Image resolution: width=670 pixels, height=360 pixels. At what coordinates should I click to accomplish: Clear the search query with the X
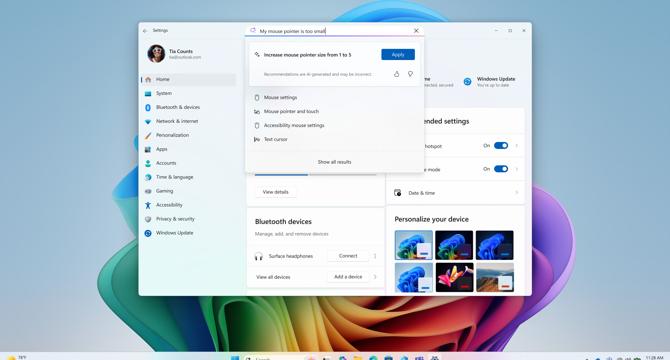tap(416, 31)
